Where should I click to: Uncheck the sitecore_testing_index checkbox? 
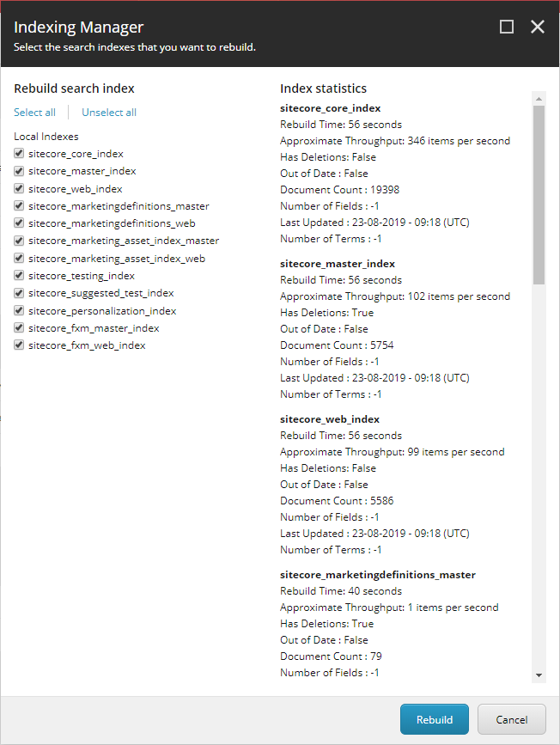coord(19,276)
